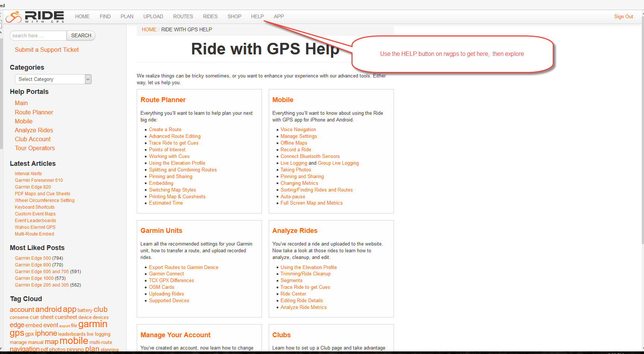
Task: Open Custom Event Maps article
Action: (x=35, y=214)
